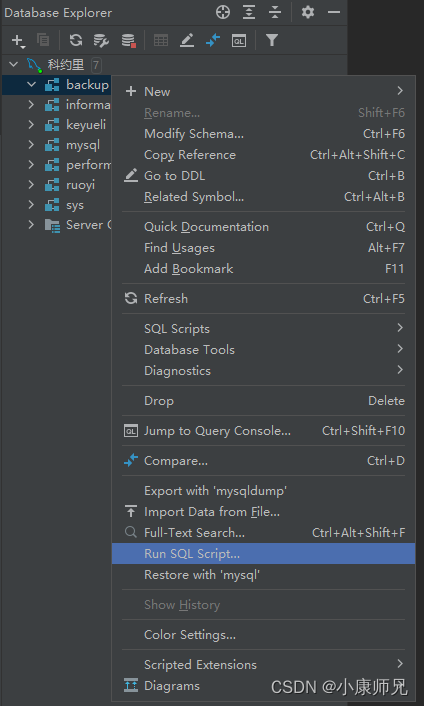Collapse the backup schema node
Screen dimensions: 424x706
point(31,85)
